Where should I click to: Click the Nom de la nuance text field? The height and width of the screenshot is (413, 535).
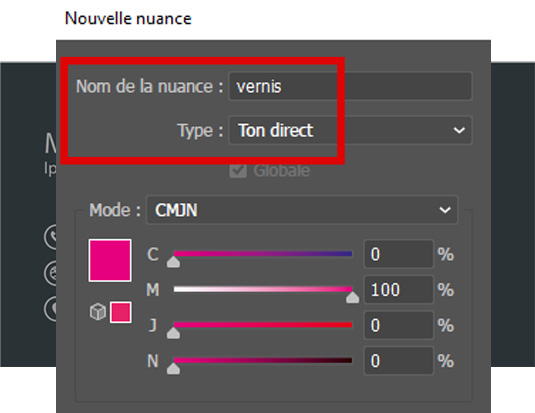point(350,86)
